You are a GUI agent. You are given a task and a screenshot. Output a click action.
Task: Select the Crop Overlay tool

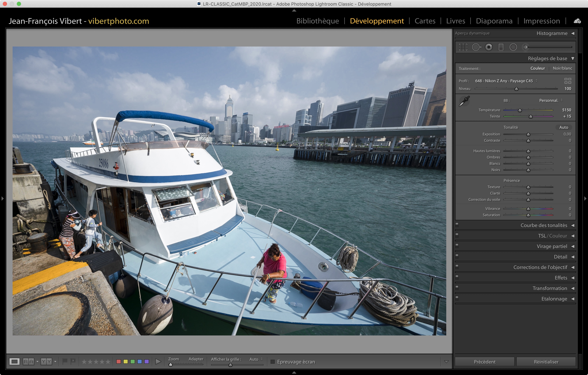463,47
